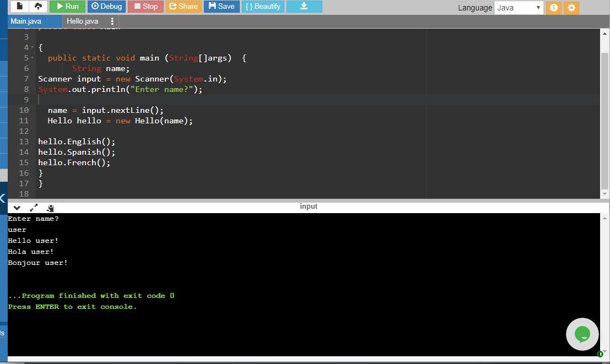
Task: Open editor settings gear icon
Action: (571, 7)
